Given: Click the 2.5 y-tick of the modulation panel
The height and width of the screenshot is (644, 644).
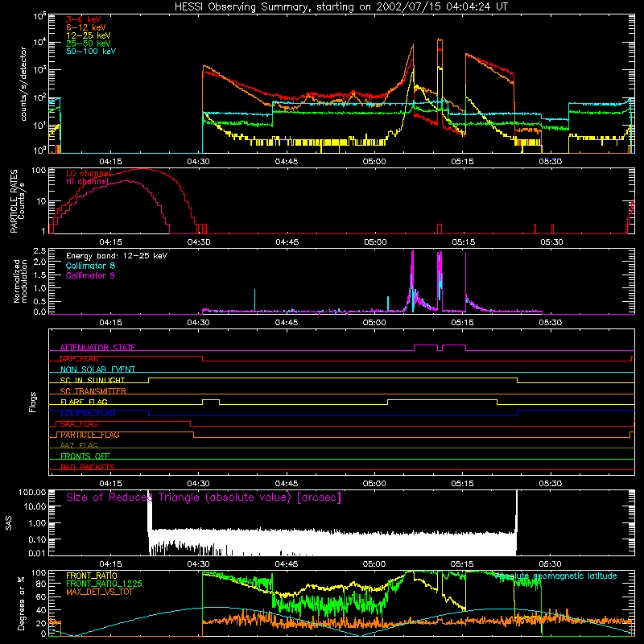Looking at the screenshot, I should click(39, 250).
